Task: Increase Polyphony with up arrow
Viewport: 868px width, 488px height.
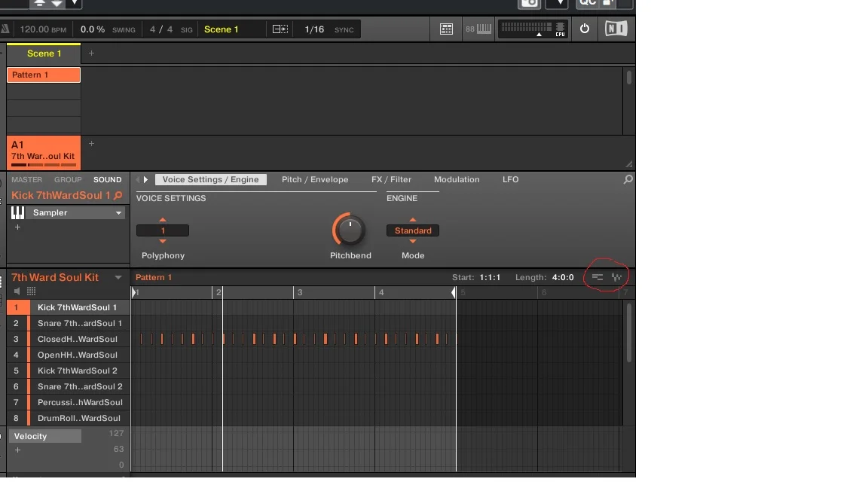Action: click(163, 220)
